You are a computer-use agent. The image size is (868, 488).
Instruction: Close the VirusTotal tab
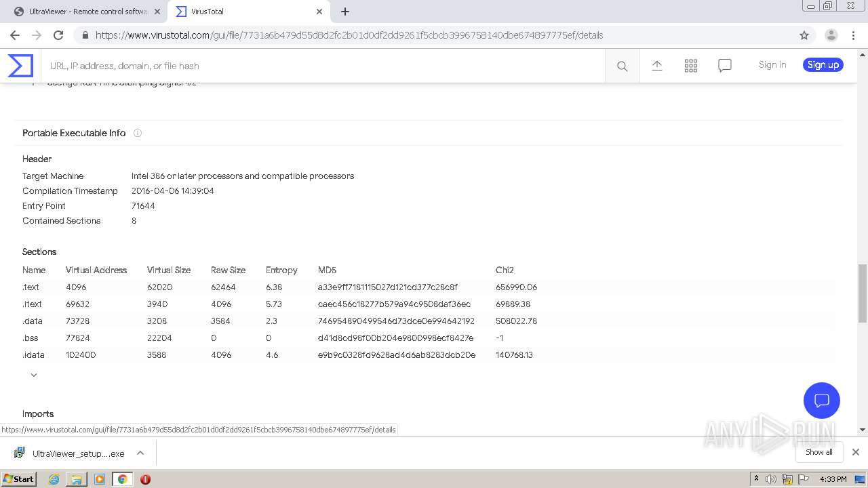(319, 12)
